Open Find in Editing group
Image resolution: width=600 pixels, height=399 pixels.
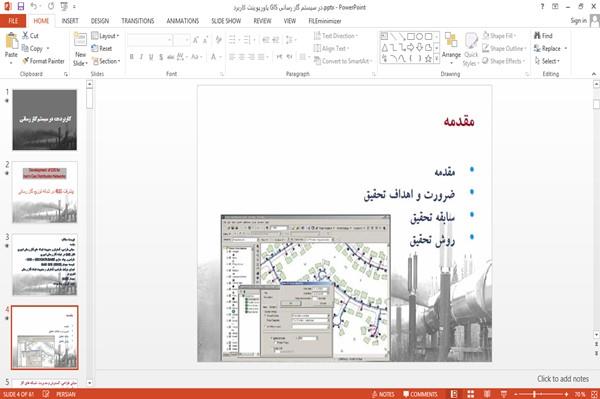point(543,36)
